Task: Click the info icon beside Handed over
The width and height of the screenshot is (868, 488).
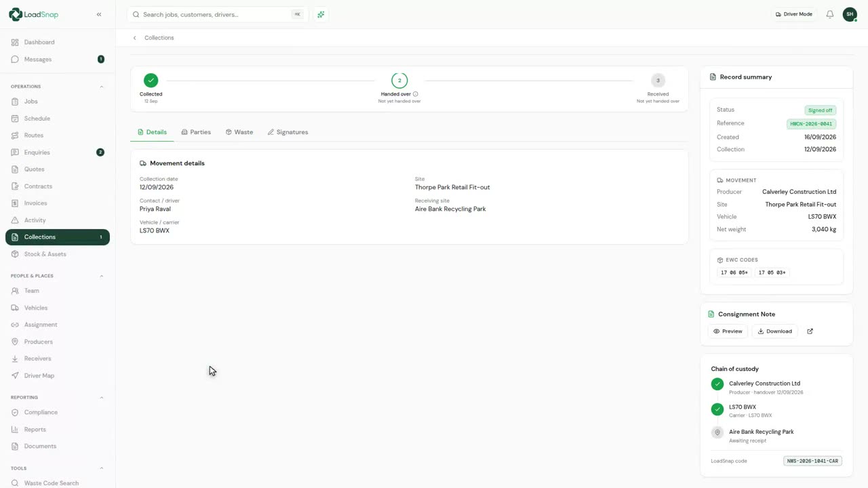Action: 416,94
